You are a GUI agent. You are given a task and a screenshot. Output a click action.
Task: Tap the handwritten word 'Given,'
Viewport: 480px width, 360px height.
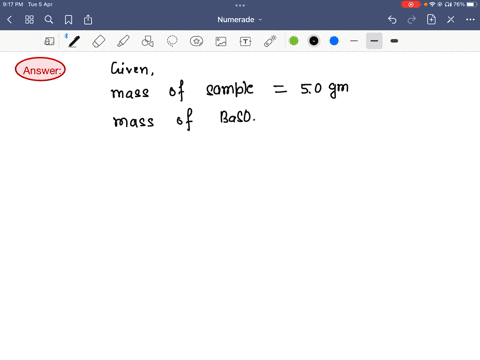click(132, 69)
